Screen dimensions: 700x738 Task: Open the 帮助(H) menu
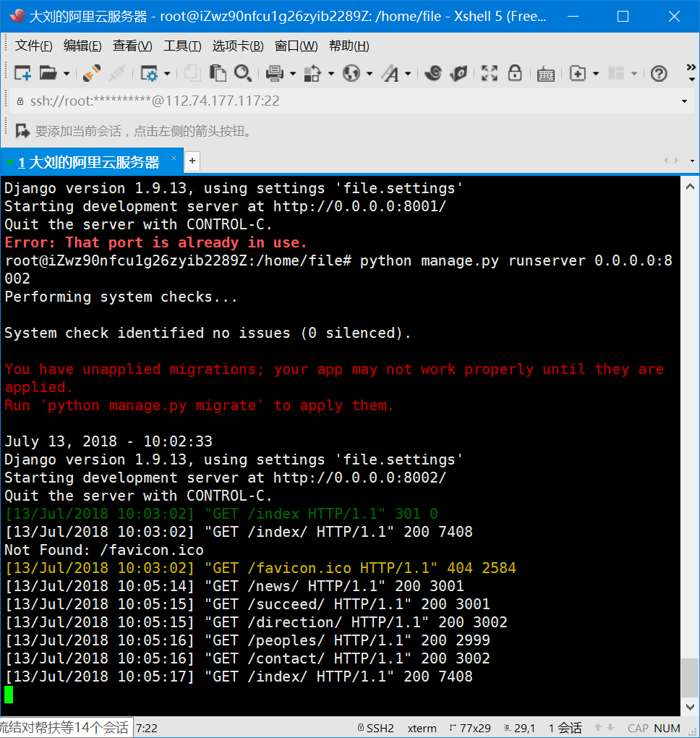pyautogui.click(x=349, y=46)
